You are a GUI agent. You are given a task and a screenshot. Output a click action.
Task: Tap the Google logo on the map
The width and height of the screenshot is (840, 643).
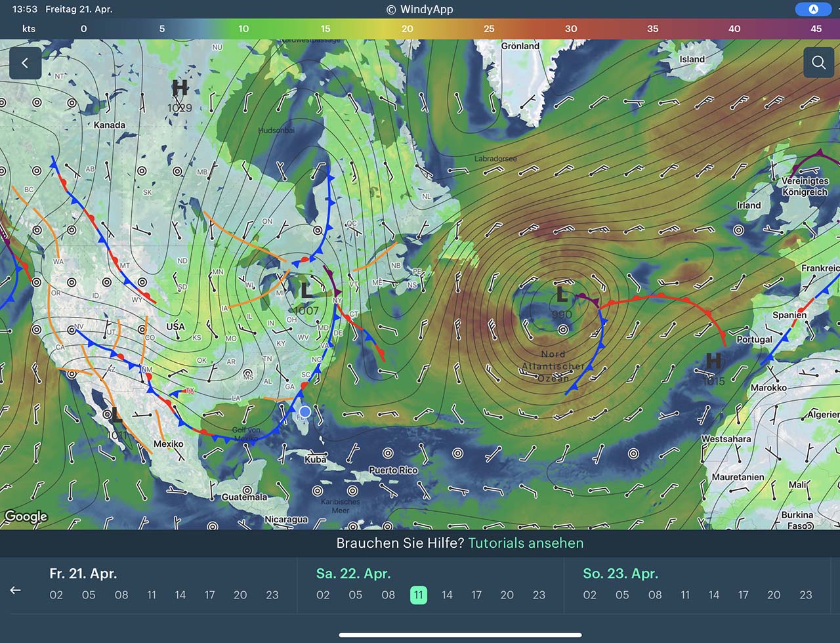(x=26, y=516)
